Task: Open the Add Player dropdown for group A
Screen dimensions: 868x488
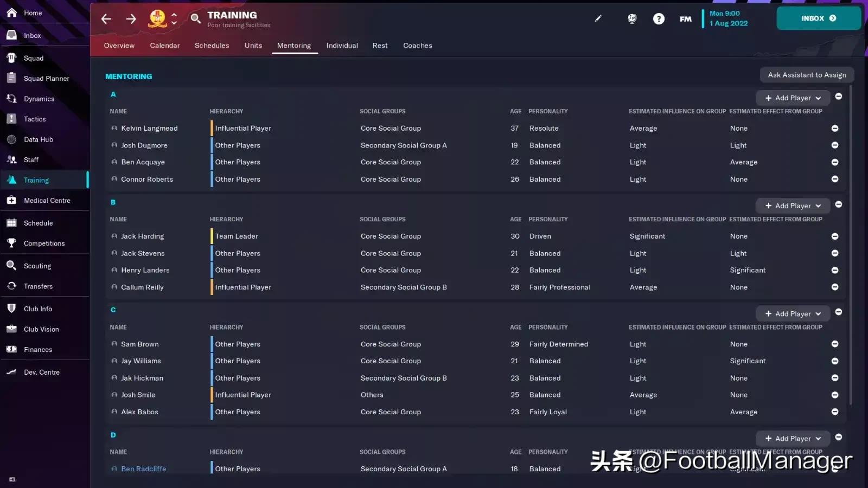Action: 792,98
